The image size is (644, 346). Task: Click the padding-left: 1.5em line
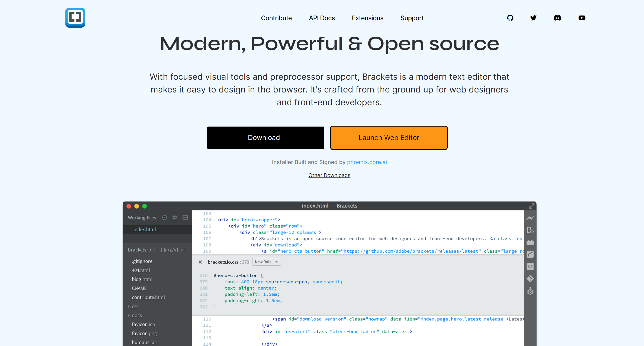point(252,294)
